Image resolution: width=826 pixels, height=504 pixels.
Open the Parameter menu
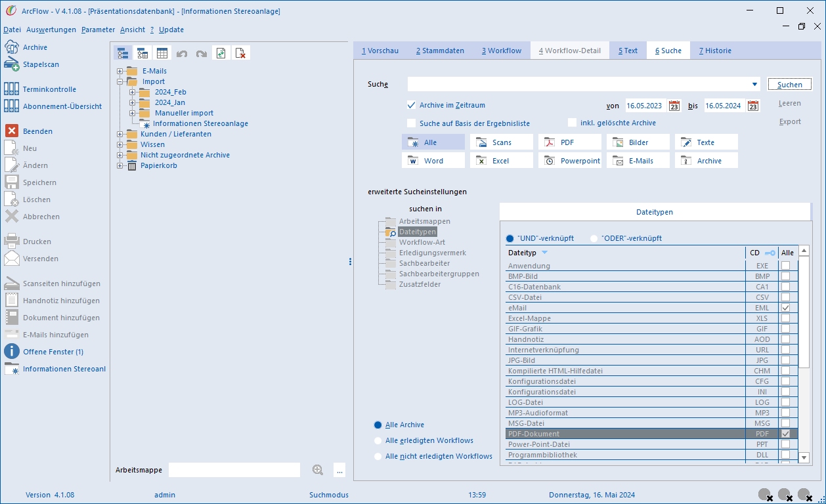coord(98,30)
